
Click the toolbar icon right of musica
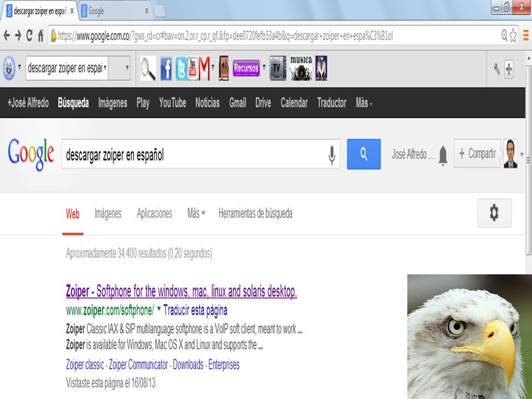point(321,69)
